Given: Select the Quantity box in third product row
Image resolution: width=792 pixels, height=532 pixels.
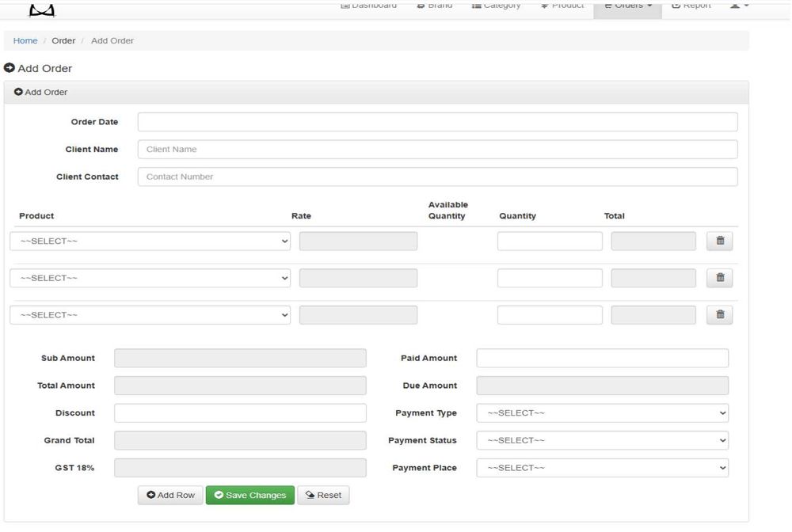Looking at the screenshot, I should tap(550, 315).
